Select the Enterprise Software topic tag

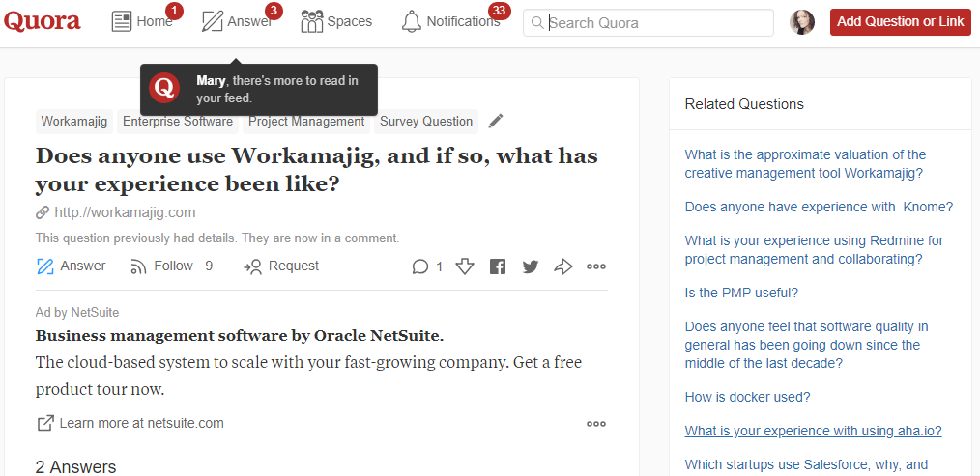[x=178, y=122]
